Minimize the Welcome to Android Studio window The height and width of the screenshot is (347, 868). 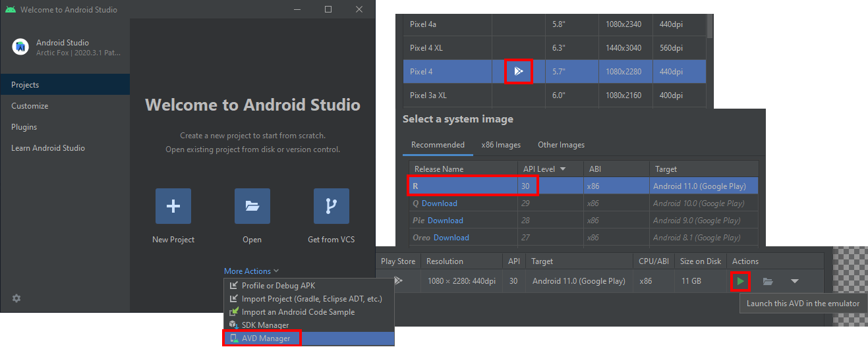click(x=298, y=9)
